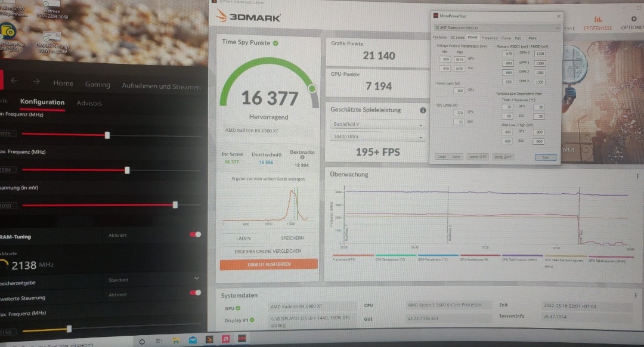Click the green verified check beside Time Spy Punkte
The image size is (644, 347).
[275, 43]
